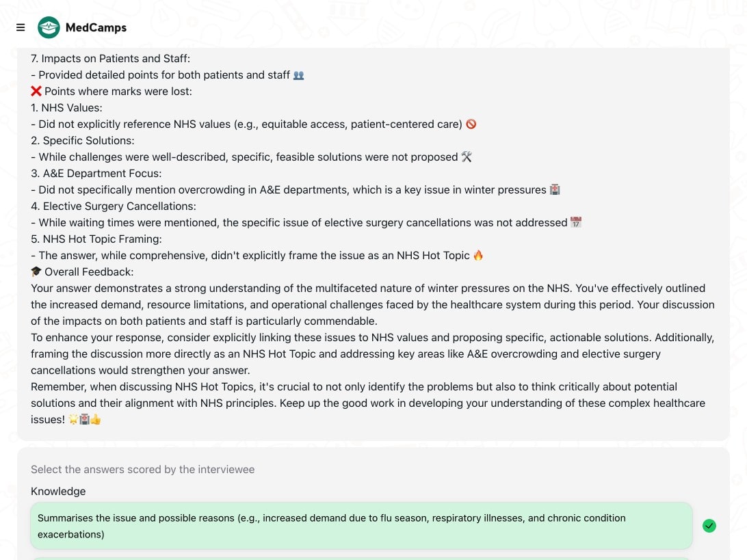Screen dimensions: 747x560
Task: Click the Knowledge section heading
Action: click(58, 491)
